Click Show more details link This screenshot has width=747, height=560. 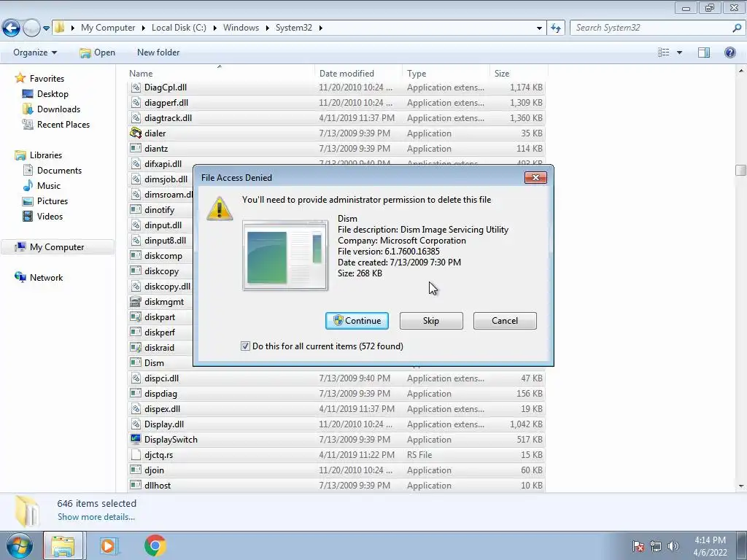(96, 517)
